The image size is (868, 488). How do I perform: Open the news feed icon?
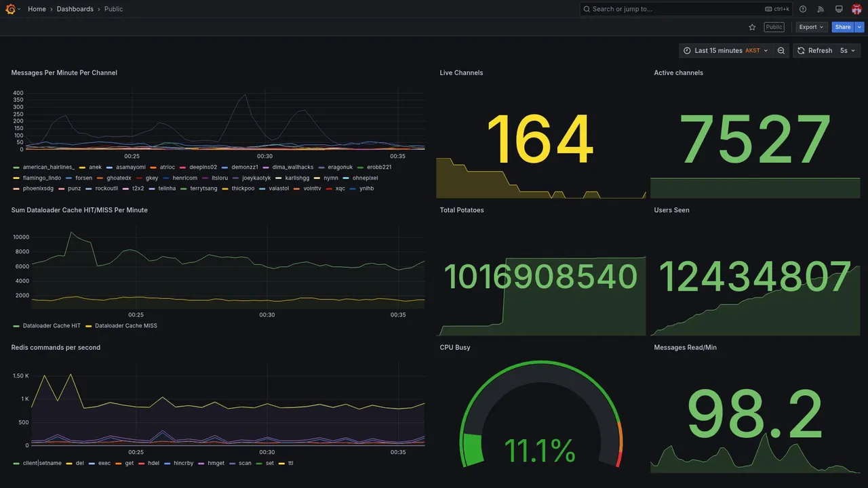[x=821, y=9]
